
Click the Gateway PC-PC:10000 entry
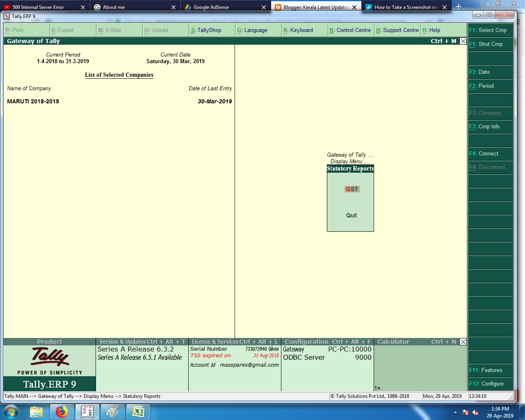click(327, 349)
